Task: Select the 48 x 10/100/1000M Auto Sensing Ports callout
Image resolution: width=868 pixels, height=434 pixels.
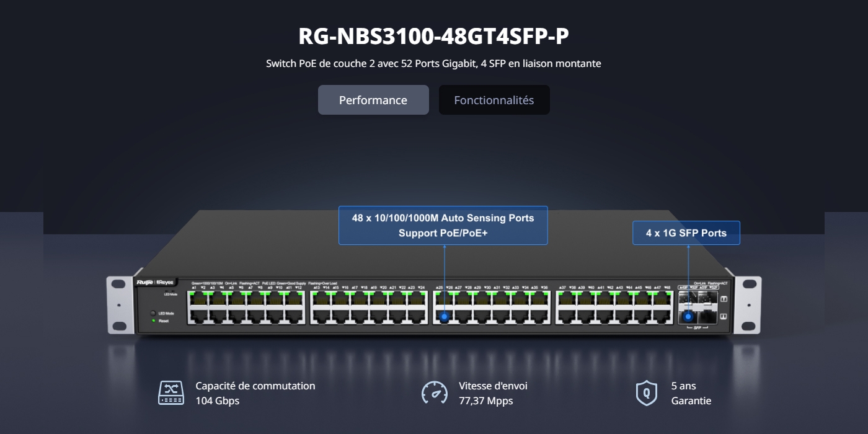Action: 443,226
